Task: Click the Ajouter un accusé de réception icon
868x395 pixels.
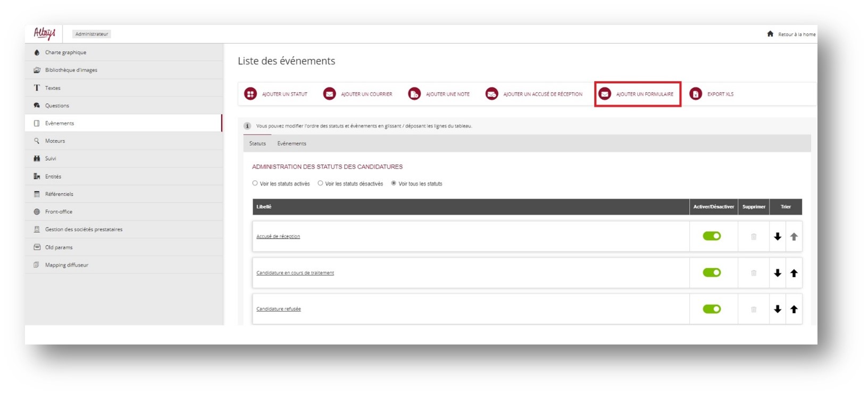Action: pyautogui.click(x=492, y=94)
